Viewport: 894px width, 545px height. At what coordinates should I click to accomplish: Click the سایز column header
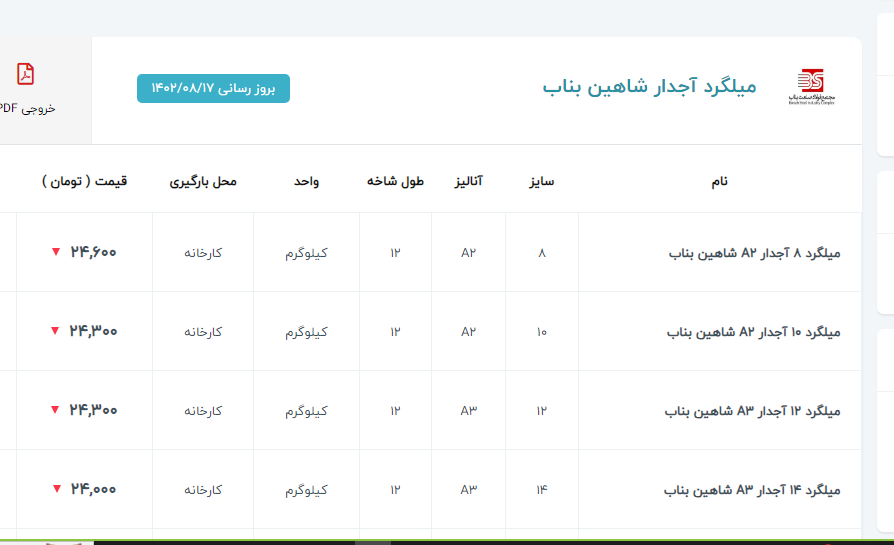tap(541, 181)
